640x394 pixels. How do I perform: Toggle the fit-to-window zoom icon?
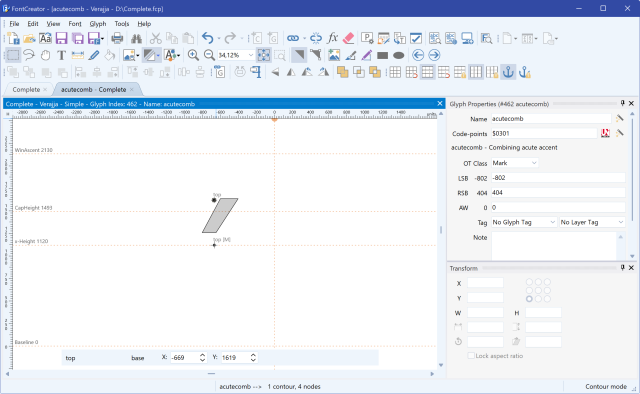(x=264, y=55)
